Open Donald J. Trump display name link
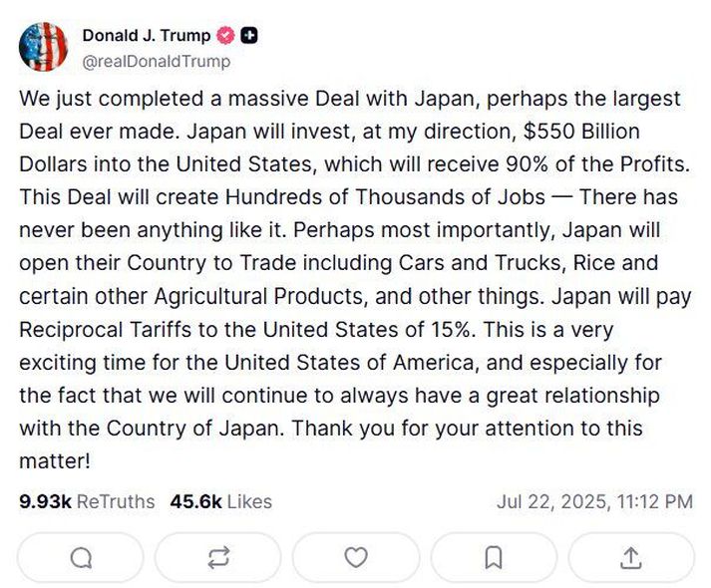The image size is (711, 588). 147,35
